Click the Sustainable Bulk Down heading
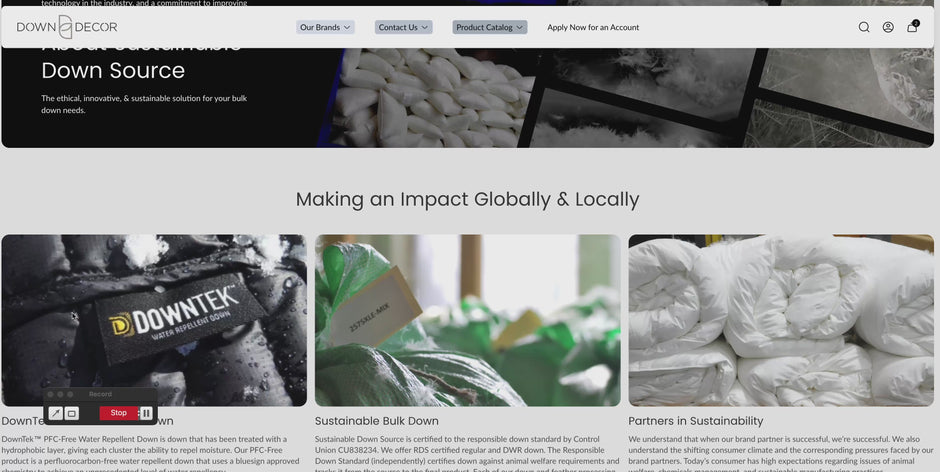Screen dimensions: 940x472 coord(376,421)
